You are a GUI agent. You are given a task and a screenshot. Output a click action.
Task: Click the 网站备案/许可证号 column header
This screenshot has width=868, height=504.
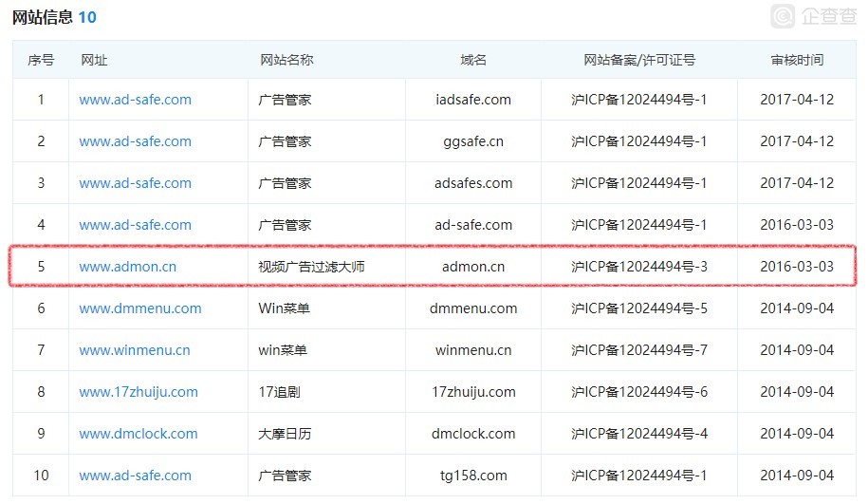(639, 60)
